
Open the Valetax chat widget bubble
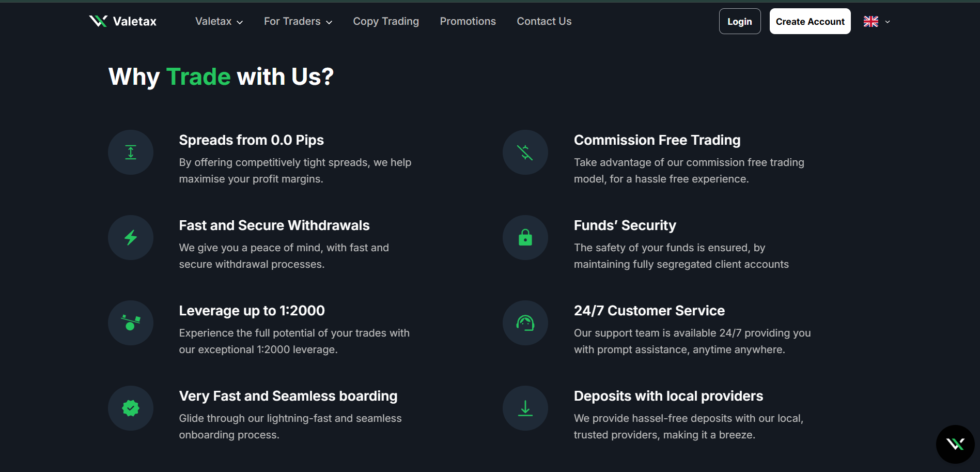pyautogui.click(x=955, y=444)
